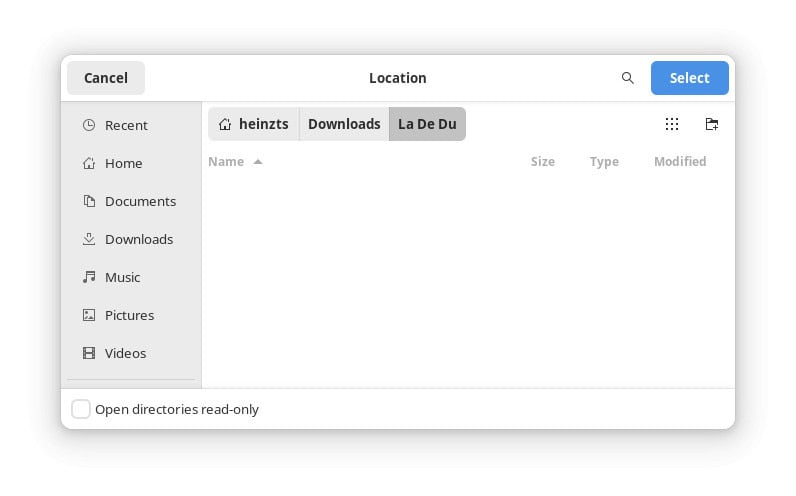The image size is (796, 496).
Task: Open Home in the sidebar
Action: 123,163
